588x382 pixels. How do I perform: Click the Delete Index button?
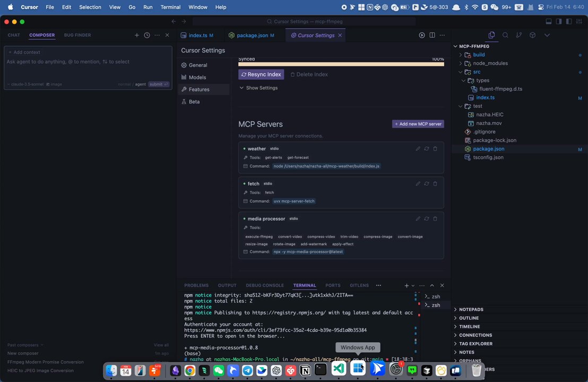click(x=309, y=75)
